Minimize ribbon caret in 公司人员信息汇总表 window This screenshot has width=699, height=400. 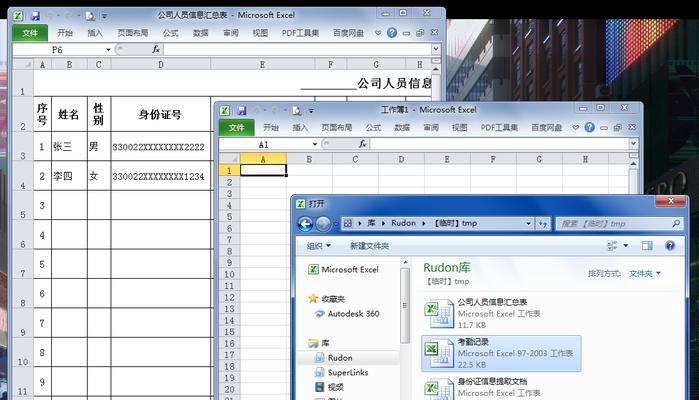click(x=378, y=33)
